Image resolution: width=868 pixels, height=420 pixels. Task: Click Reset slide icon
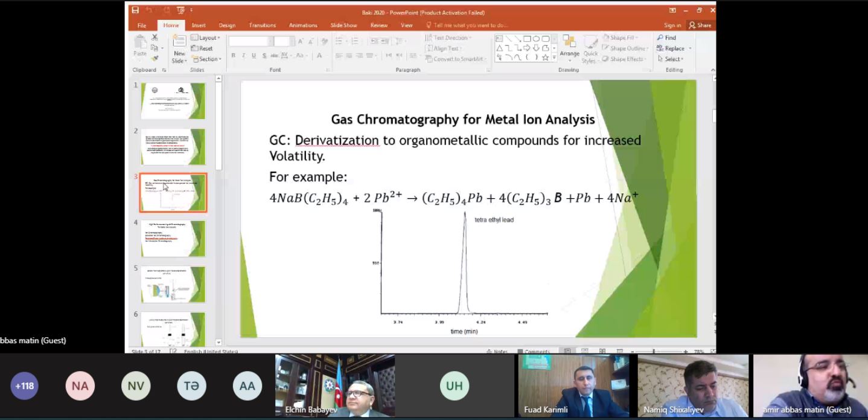[x=202, y=48]
